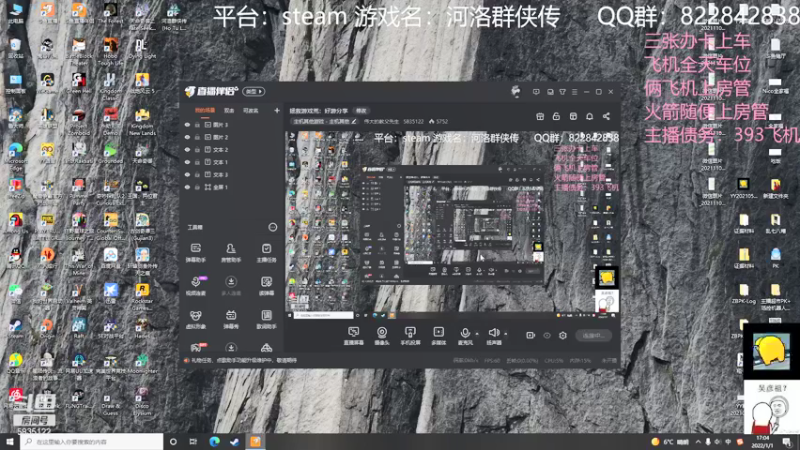The width and height of the screenshot is (800, 450).
Task: Click the room number 5835122 text
Action: [413, 121]
